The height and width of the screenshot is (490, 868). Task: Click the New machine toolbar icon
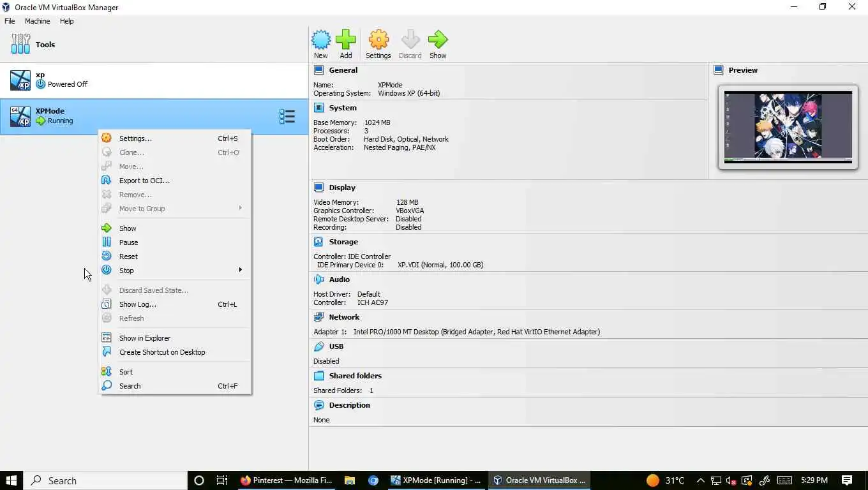tap(321, 40)
